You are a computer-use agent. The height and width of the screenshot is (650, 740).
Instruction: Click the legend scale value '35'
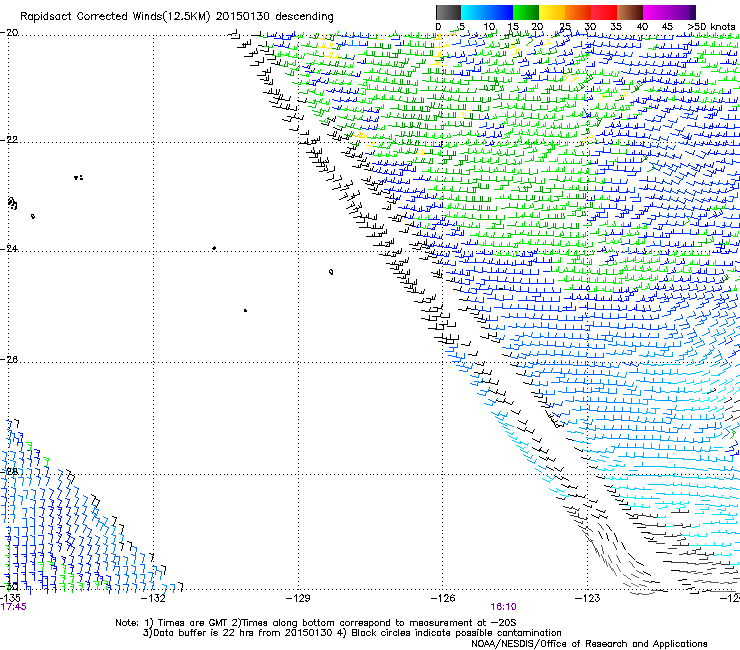point(616,27)
